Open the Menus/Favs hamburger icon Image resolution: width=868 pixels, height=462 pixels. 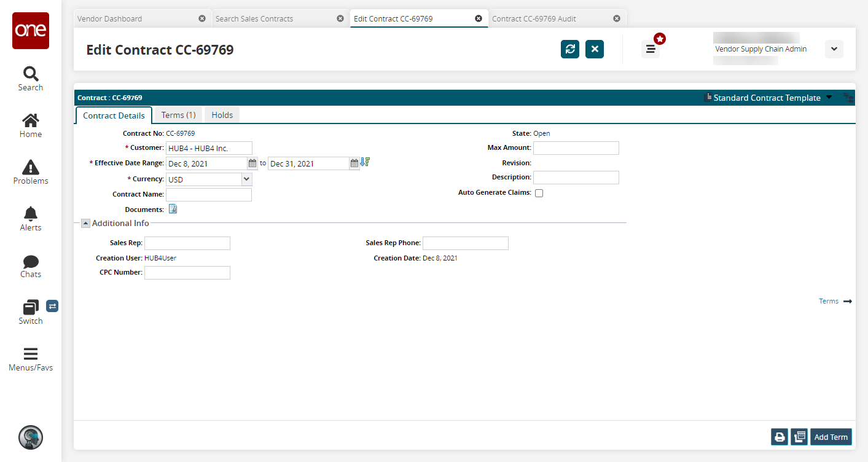tap(31, 354)
